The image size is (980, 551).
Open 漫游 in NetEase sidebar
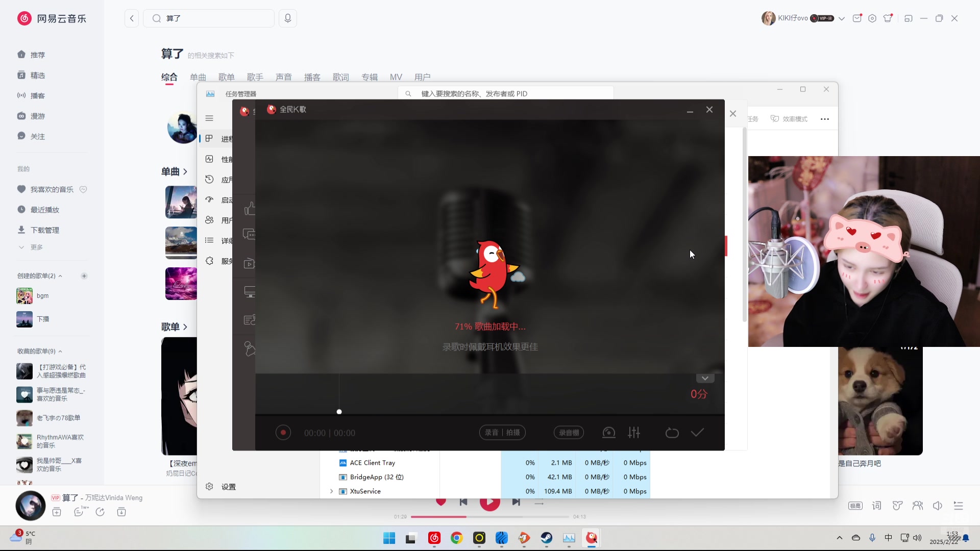(38, 116)
